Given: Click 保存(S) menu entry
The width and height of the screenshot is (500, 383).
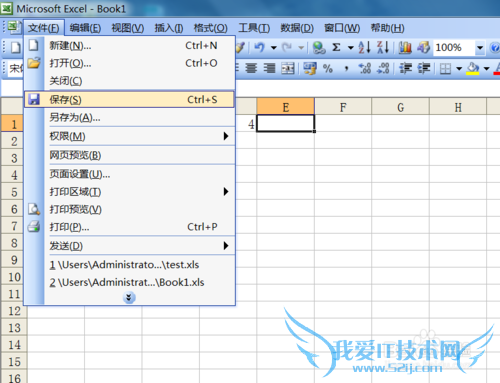Looking at the screenshot, I should (130, 99).
